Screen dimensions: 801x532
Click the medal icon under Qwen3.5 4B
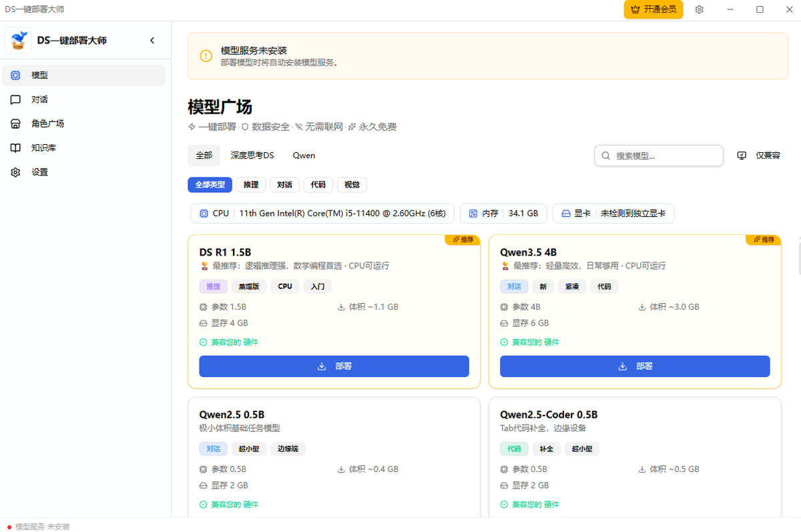coord(505,266)
